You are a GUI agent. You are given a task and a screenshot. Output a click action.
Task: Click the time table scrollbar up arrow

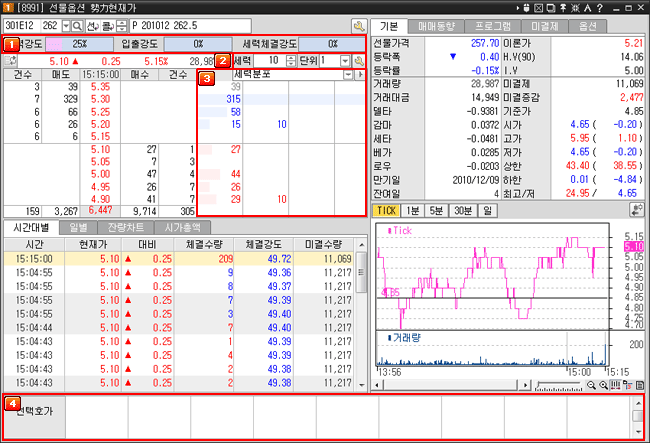361,245
